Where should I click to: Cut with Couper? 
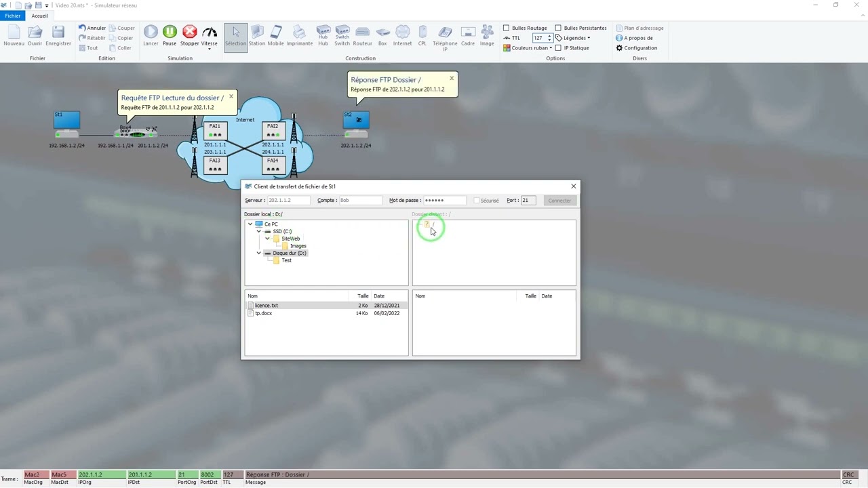pyautogui.click(x=122, y=28)
